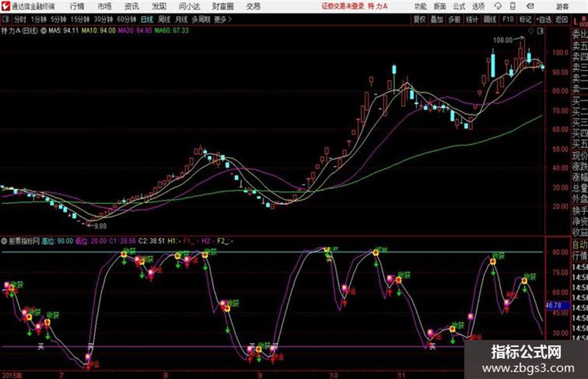Click the 标记 toolbar button

click(525, 19)
